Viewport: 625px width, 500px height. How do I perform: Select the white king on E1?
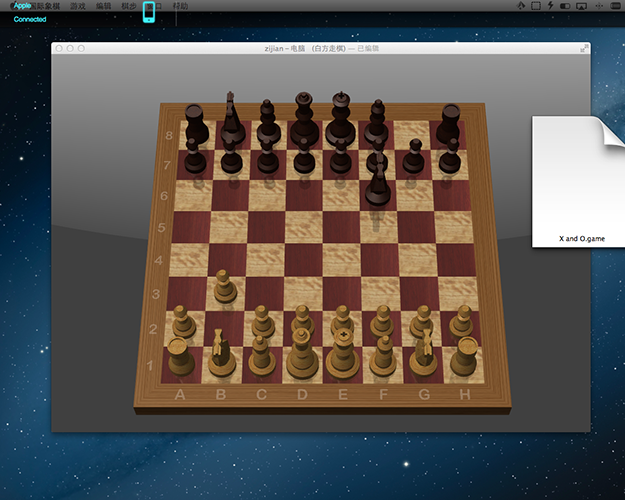click(x=343, y=354)
